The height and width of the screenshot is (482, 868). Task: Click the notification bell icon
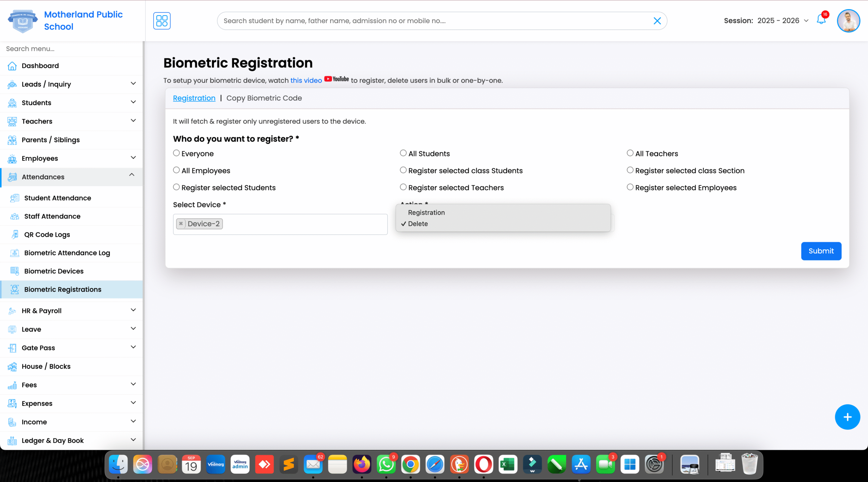coord(821,20)
